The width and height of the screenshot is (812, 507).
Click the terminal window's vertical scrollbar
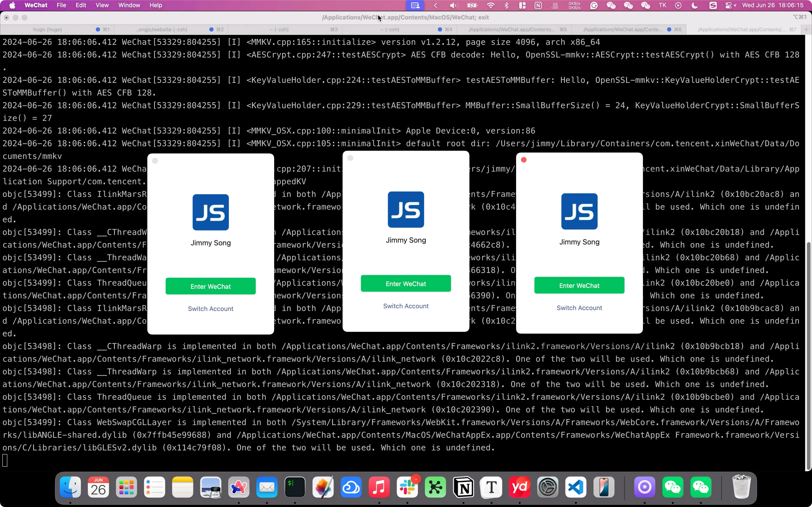tap(808, 356)
